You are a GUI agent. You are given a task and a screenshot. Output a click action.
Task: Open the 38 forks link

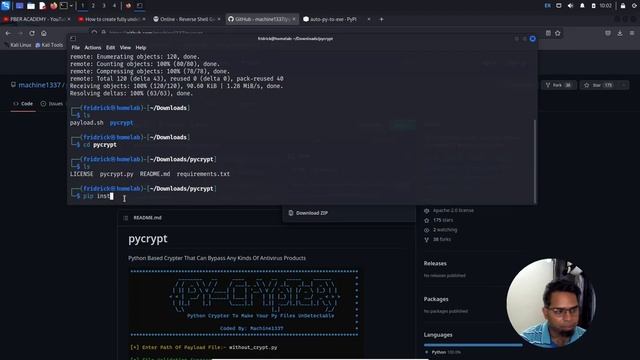[442, 240]
